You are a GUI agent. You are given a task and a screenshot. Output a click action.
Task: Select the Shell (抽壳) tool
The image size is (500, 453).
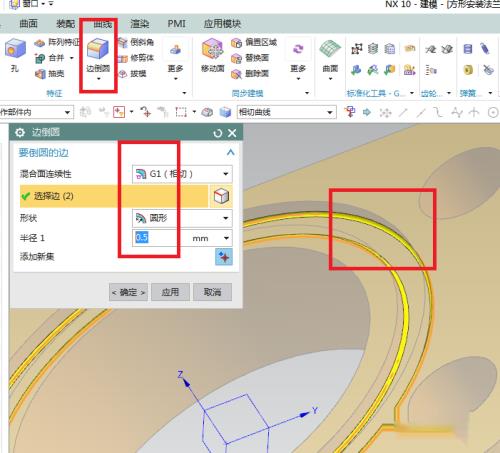click(50, 74)
